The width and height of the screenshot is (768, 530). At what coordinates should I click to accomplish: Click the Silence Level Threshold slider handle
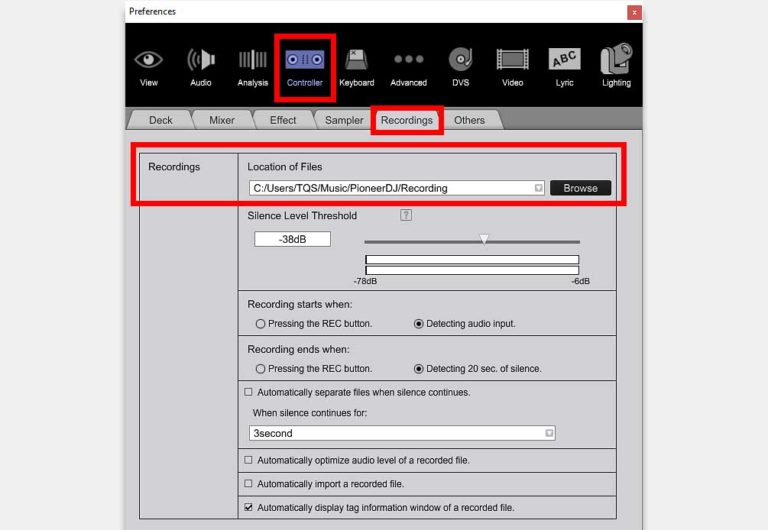tap(484, 239)
